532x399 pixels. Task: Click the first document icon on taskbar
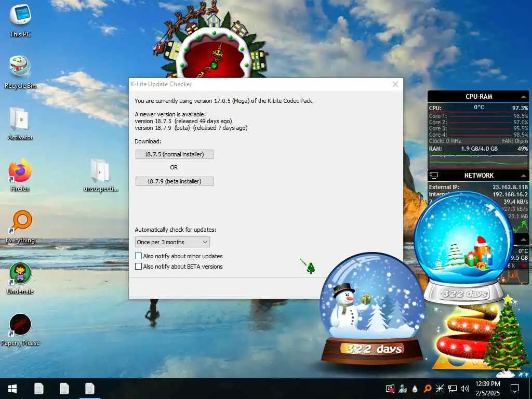click(x=38, y=389)
